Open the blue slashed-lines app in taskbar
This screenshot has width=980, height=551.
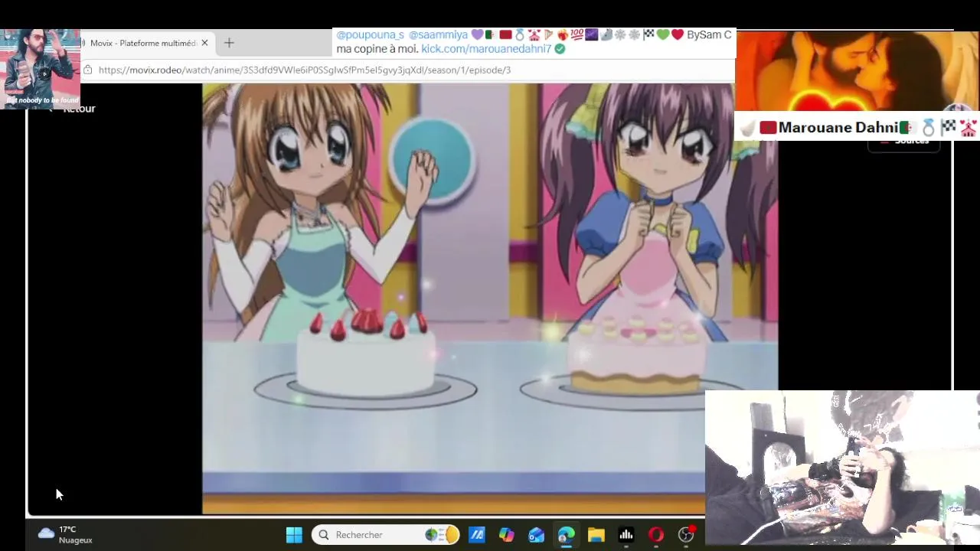point(477,535)
